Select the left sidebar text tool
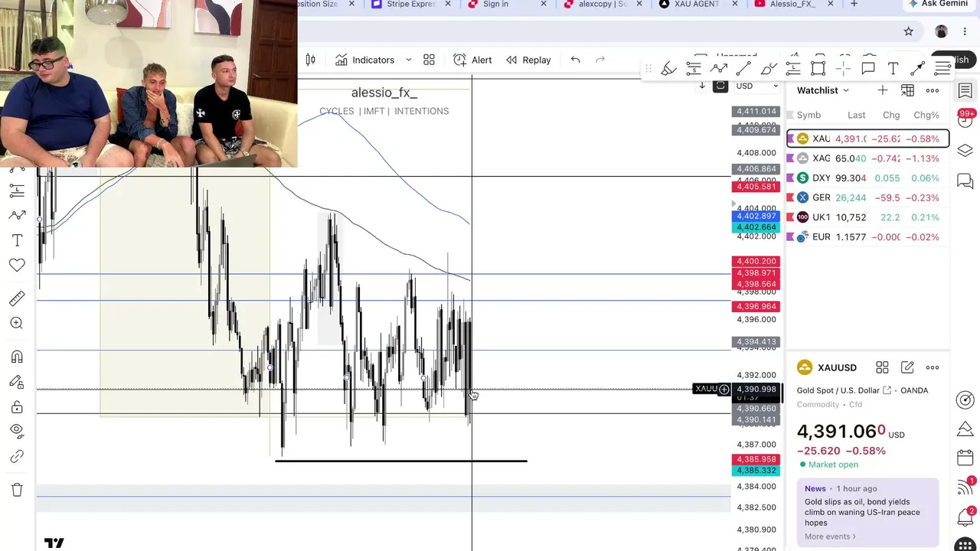980x551 pixels. pyautogui.click(x=17, y=240)
